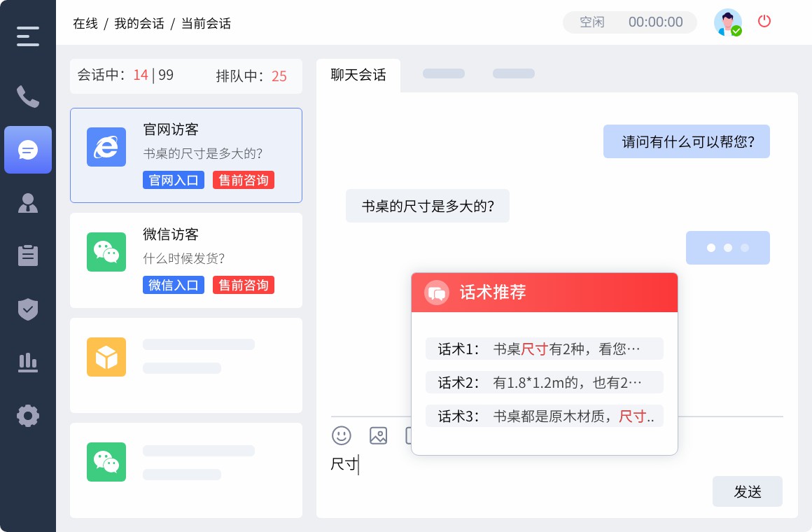
Task: Click the image attachment icon
Action: 379,435
